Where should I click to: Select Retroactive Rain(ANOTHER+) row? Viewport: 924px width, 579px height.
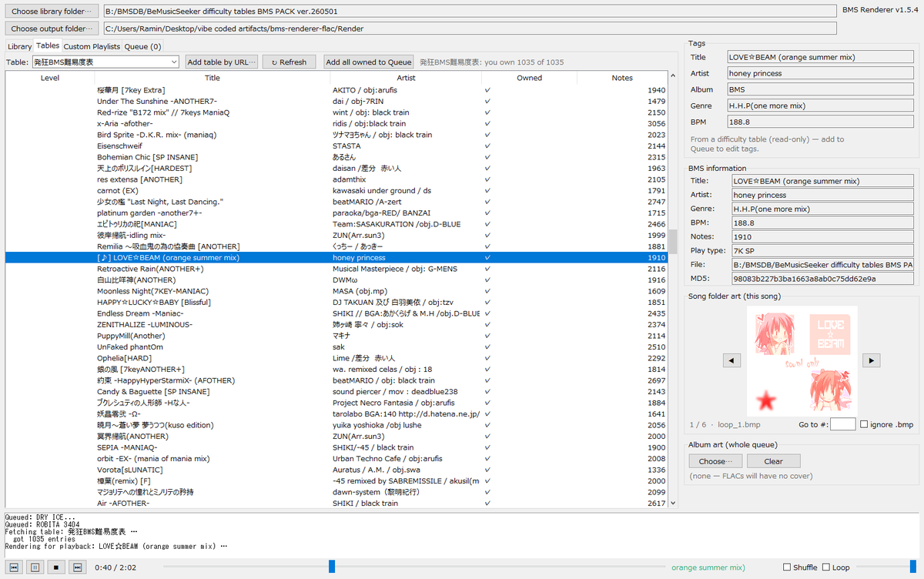[336, 269]
